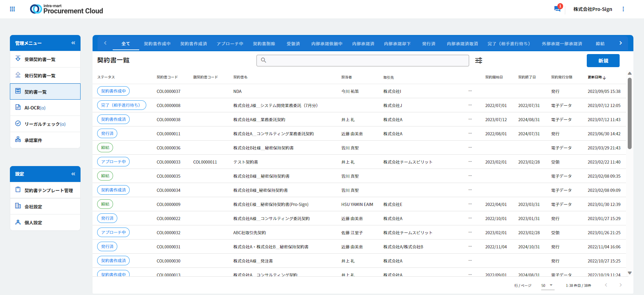Open 会社設定 in the settings menu
644x295 pixels.
45,207
